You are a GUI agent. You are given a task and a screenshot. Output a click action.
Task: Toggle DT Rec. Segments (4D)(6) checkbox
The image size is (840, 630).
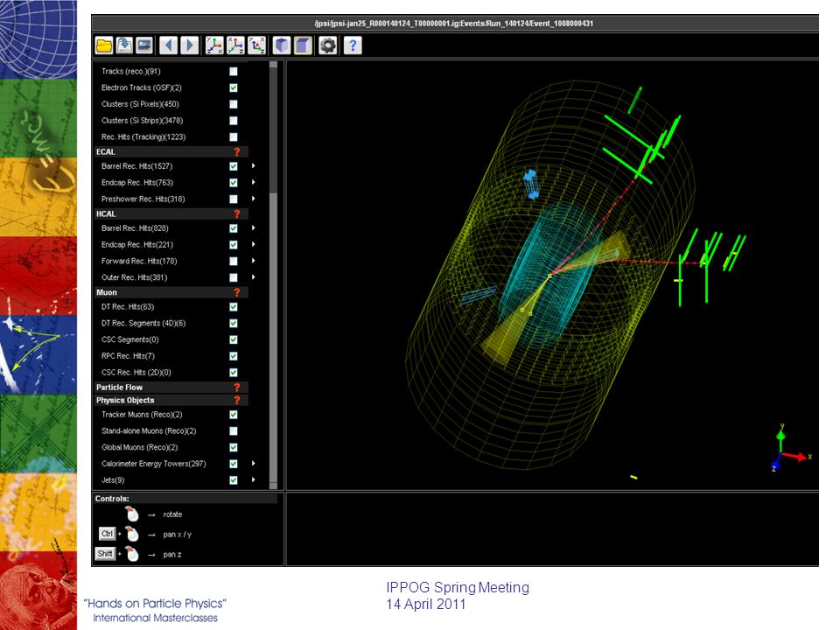pos(234,324)
